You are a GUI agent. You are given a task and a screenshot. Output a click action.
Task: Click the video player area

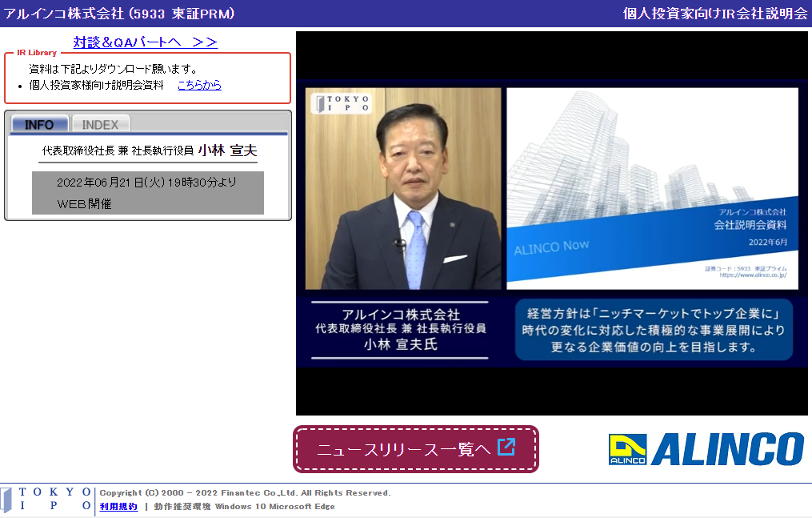coord(551,223)
